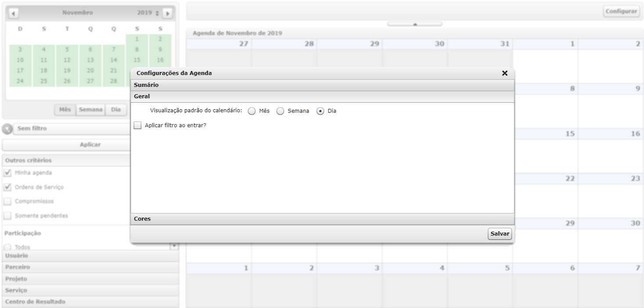Screen dimensions: 644x308
Task: Enable Aplicar filtro ao entrar checkbox
Action: coord(138,125)
